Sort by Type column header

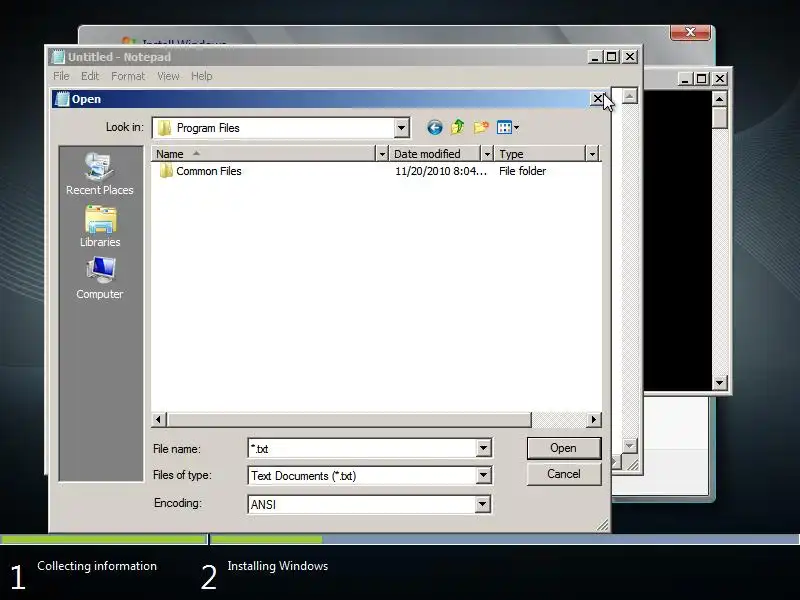[x=540, y=154]
